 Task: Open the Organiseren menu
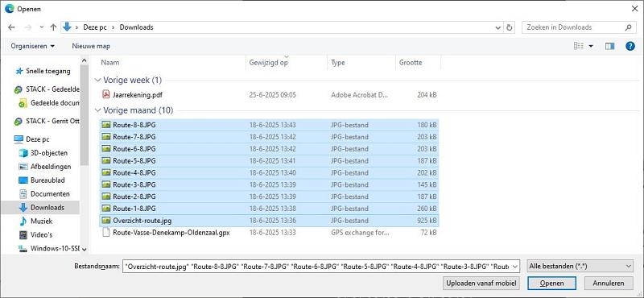[33, 46]
